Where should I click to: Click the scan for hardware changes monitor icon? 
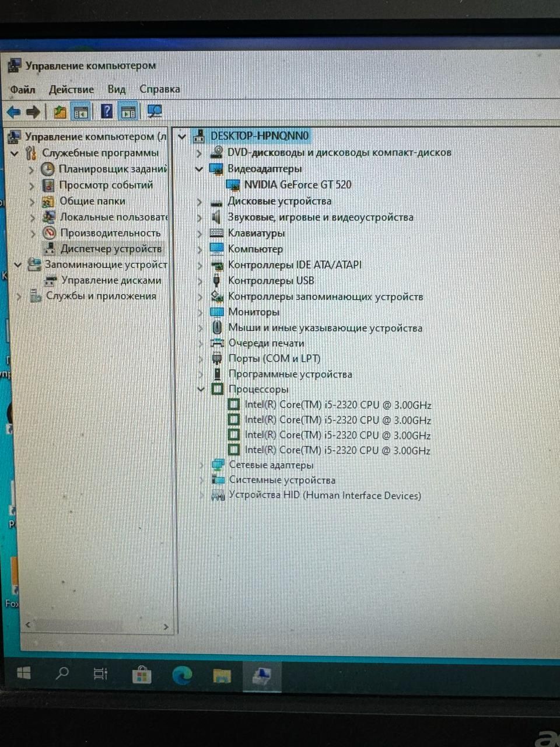(x=154, y=111)
